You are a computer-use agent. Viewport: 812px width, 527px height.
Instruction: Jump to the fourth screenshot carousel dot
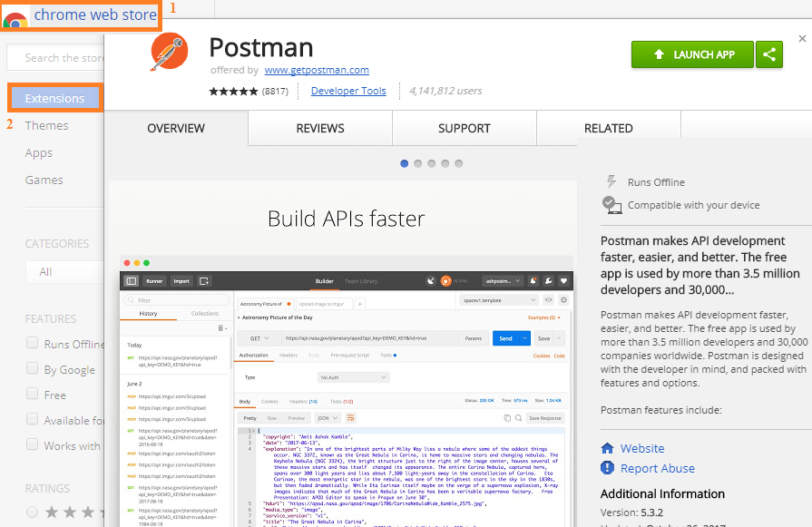click(445, 163)
